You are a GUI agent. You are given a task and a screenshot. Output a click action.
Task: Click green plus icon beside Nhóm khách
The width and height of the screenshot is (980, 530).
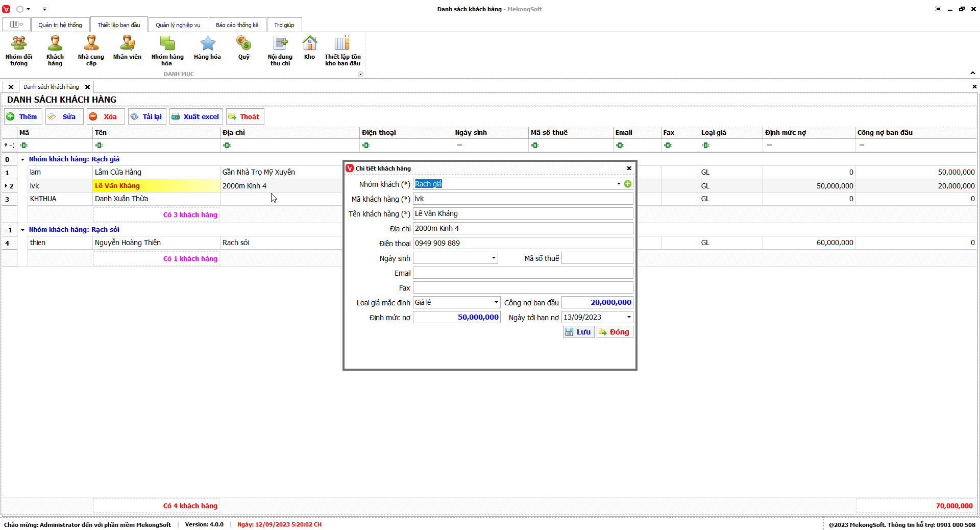tap(628, 184)
